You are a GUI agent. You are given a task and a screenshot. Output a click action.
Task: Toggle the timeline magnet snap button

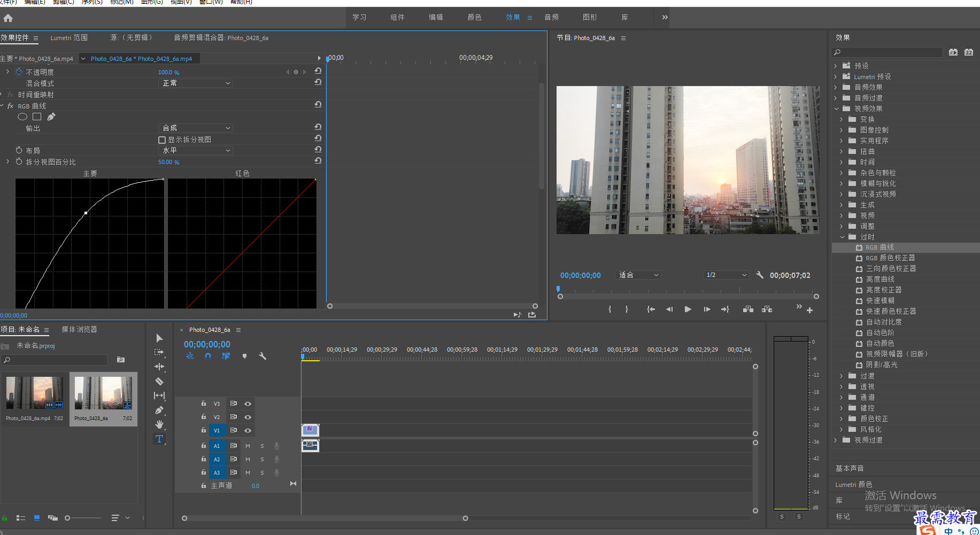(x=208, y=356)
